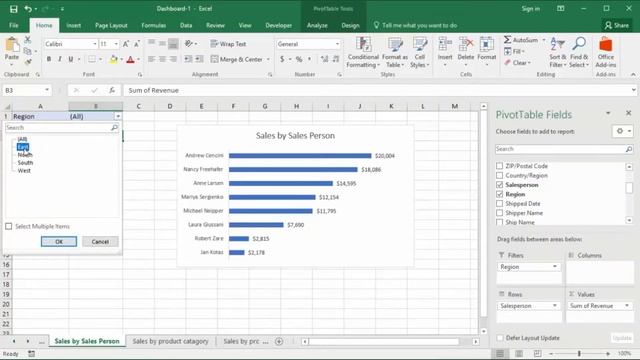This screenshot has width=640, height=360.
Task: Select East in region filter list
Action: (23, 147)
